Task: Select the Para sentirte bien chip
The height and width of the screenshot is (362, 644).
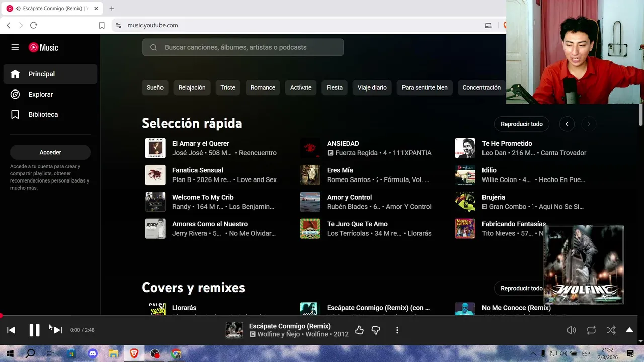Action: click(x=425, y=87)
